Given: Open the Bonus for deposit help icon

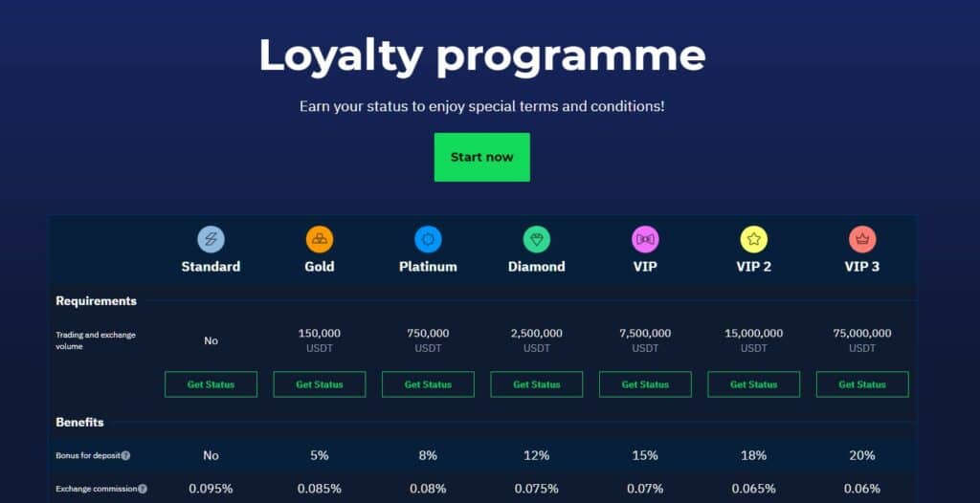Looking at the screenshot, I should coord(125,455).
